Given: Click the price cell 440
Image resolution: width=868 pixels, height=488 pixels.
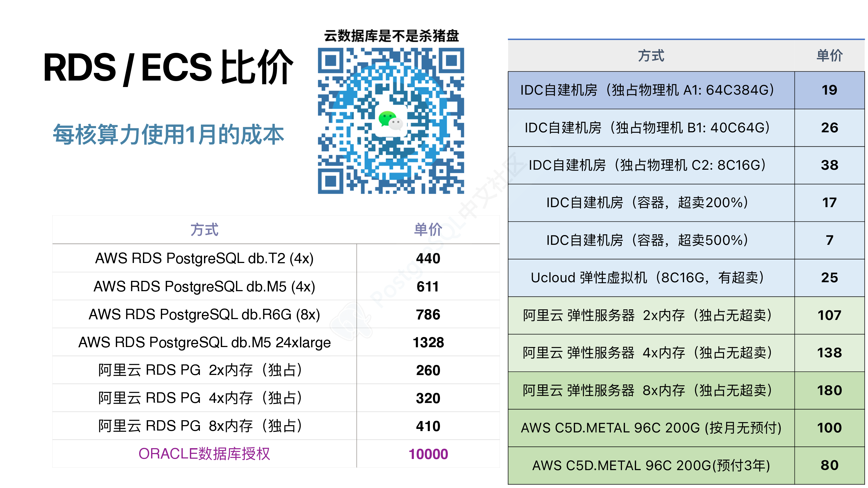Looking at the screenshot, I should click(428, 258).
